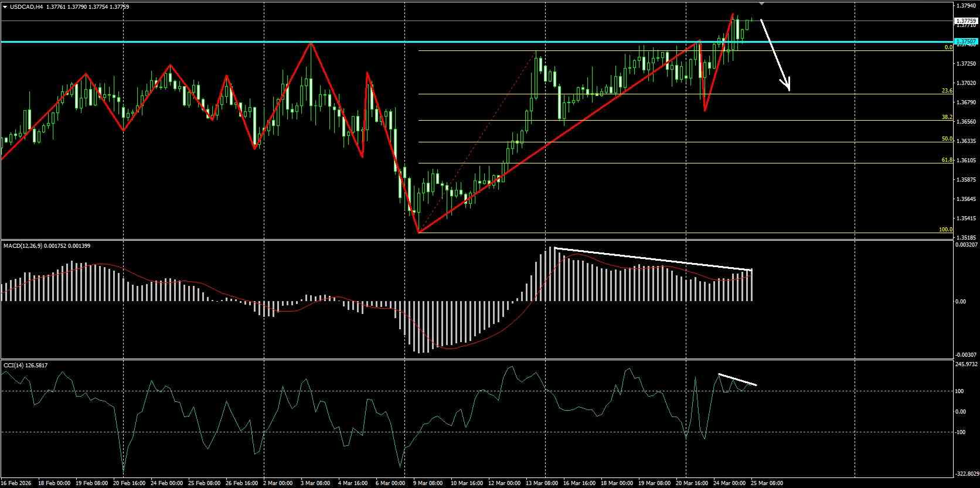Click the 25 Mar 08:00 time label

pos(767,483)
